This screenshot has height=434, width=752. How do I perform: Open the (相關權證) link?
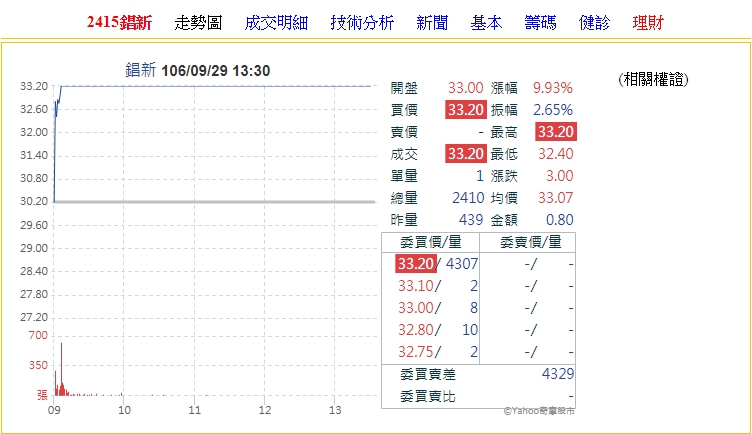653,79
